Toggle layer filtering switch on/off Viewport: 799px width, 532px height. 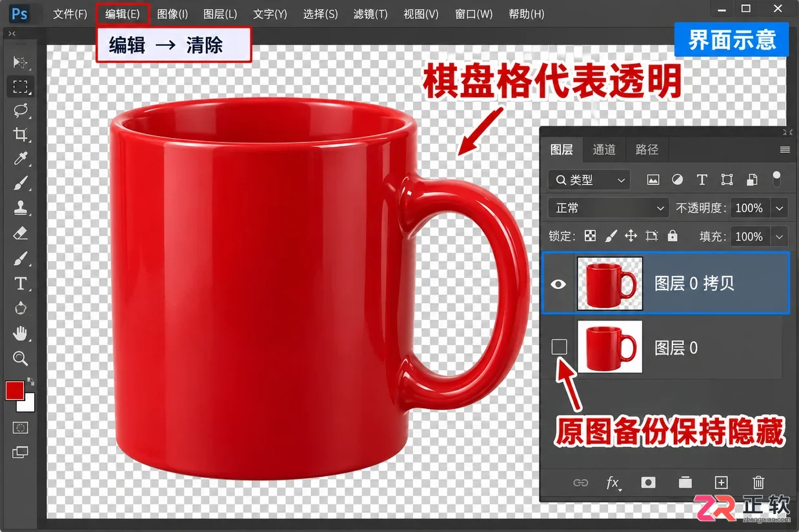click(x=776, y=179)
